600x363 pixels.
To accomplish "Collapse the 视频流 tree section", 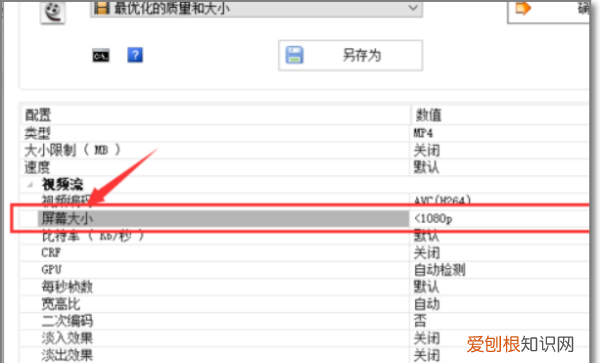I will tap(30, 185).
